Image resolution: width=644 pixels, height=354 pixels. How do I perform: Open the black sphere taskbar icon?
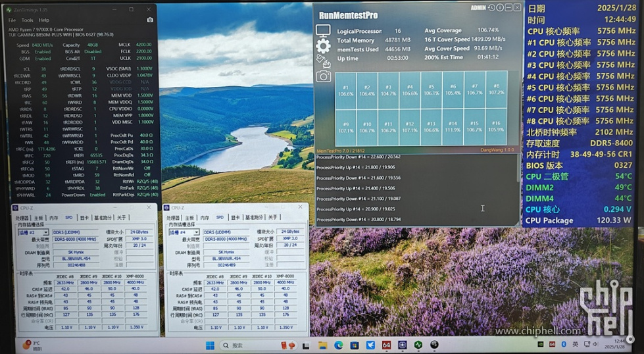tap(434, 345)
